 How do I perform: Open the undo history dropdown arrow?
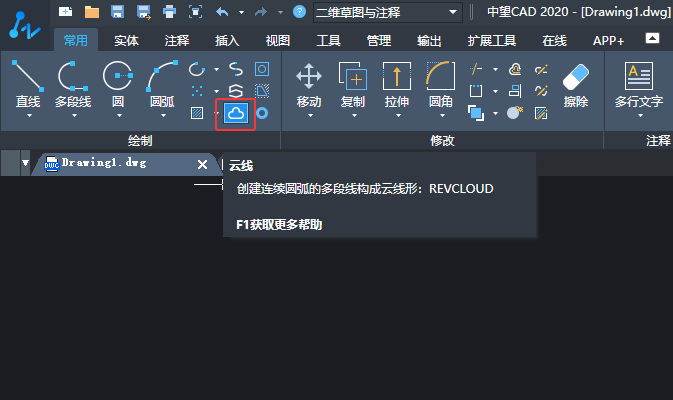[241, 12]
